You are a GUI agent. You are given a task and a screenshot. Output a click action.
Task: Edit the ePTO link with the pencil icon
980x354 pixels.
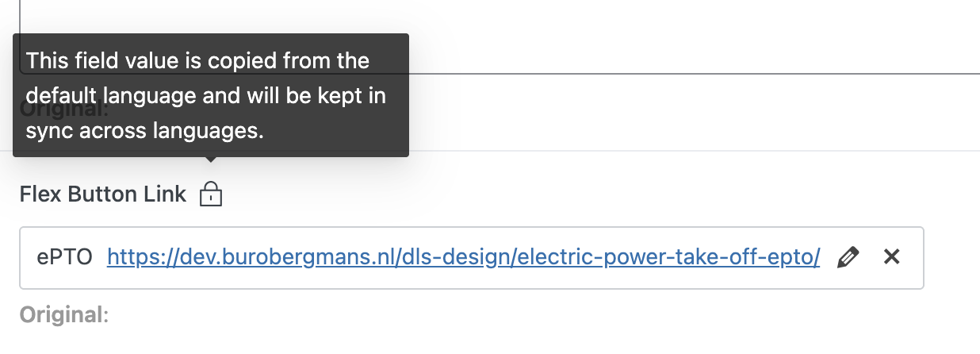tap(848, 257)
